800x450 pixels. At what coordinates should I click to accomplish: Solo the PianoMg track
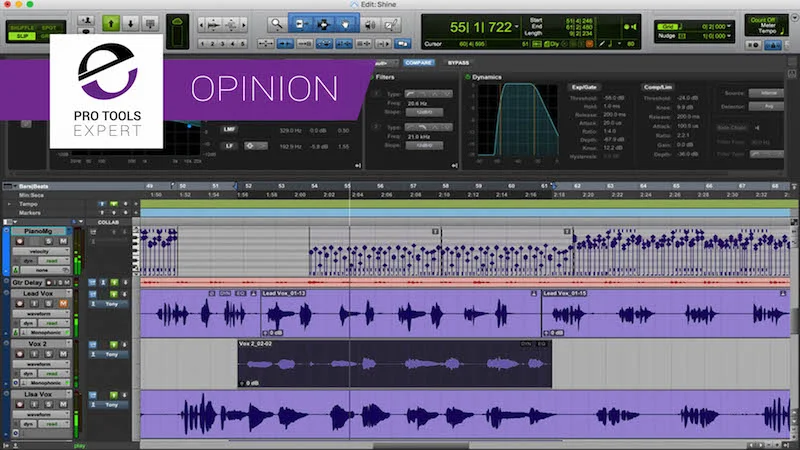[48, 241]
